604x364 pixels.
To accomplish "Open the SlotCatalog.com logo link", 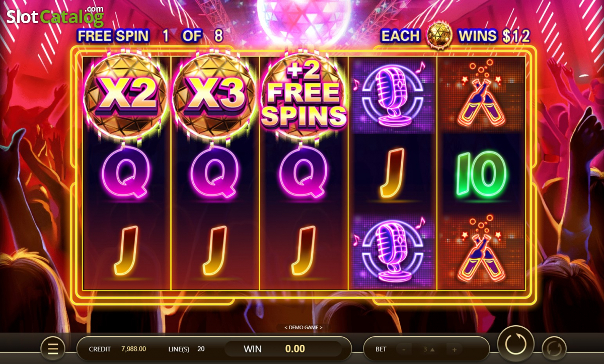I will [55, 16].
